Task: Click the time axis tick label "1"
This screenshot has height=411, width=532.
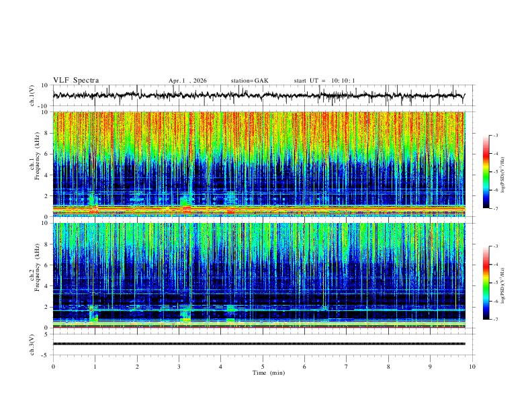Action: point(95,367)
